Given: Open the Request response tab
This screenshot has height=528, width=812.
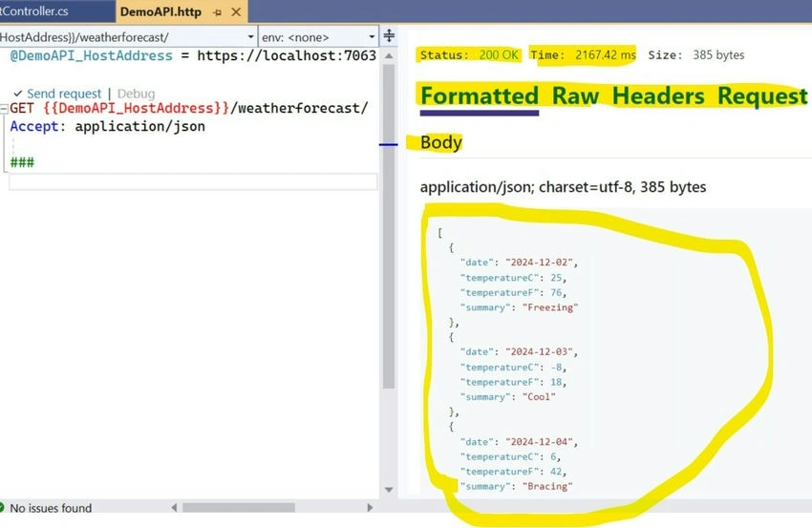Looking at the screenshot, I should 762,96.
